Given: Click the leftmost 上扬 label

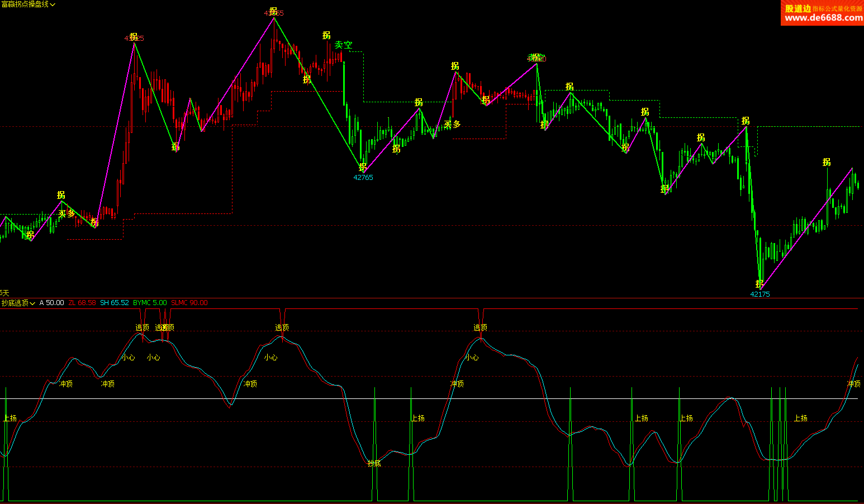Looking at the screenshot, I should (10, 418).
